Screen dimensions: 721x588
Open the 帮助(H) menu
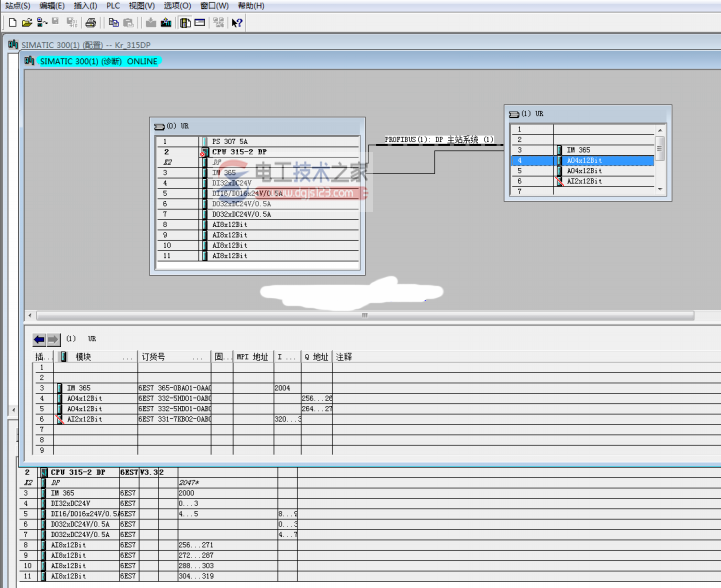pyautogui.click(x=251, y=6)
